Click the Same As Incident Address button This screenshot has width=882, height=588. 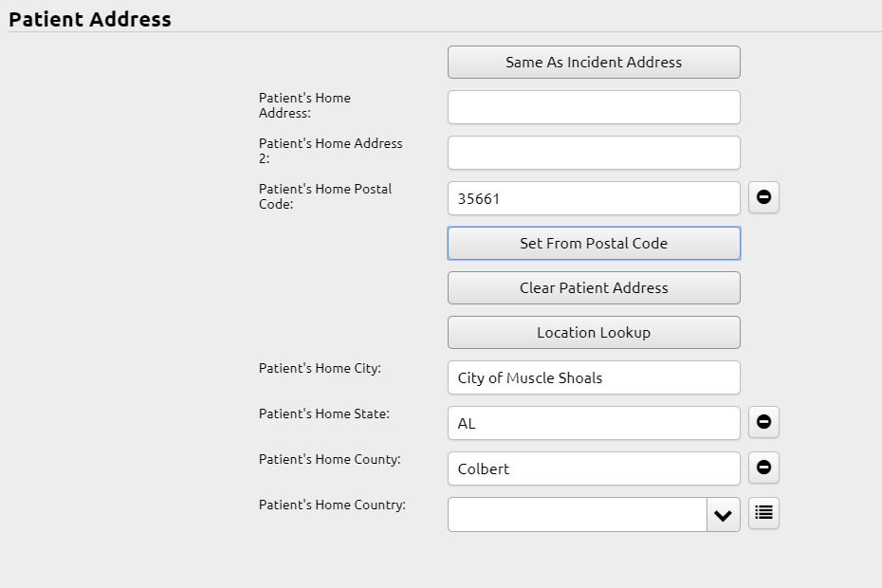coord(594,62)
